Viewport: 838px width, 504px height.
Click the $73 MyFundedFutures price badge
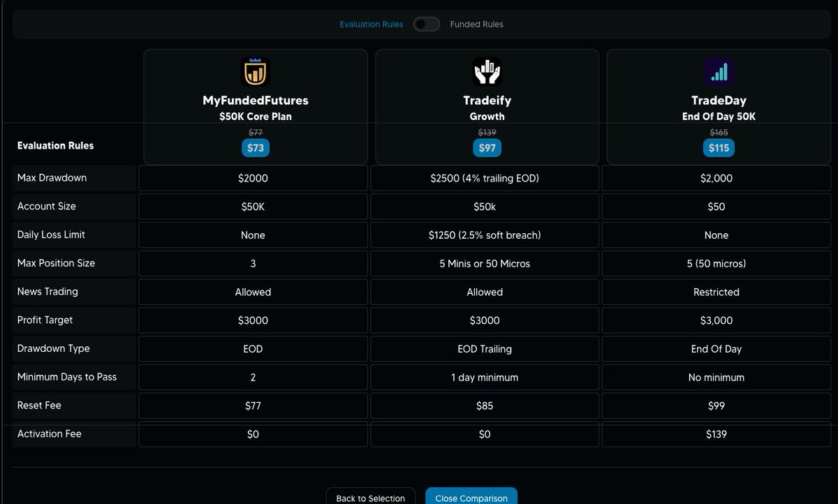[x=256, y=148]
